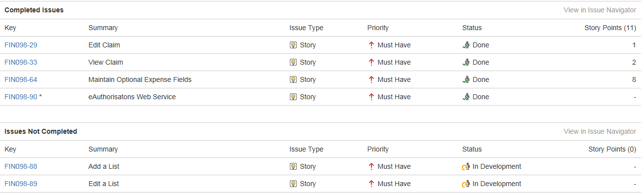Viewport: 644px width, 193px height.
Task: Click the Story icon in the Maintain Optional Expense Fields row
Action: [x=293, y=79]
